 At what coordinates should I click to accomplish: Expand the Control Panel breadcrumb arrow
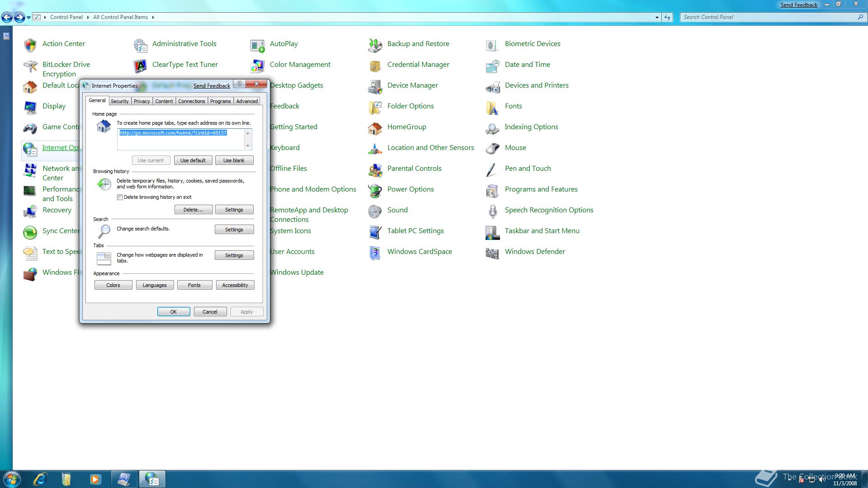pos(88,17)
